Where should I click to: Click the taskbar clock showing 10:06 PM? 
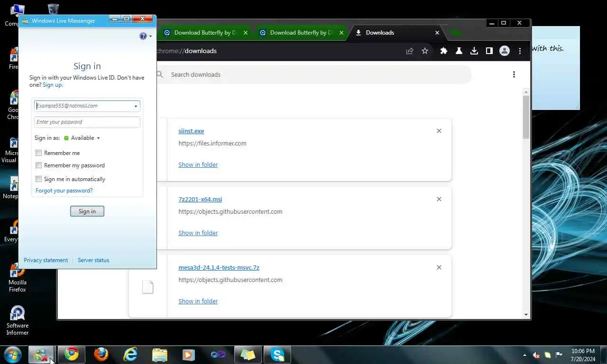click(x=583, y=355)
